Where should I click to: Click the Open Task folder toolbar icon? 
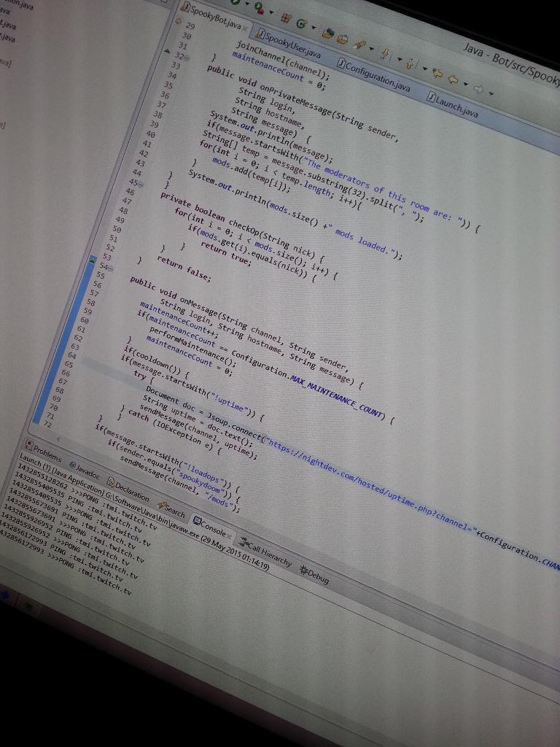[x=343, y=39]
